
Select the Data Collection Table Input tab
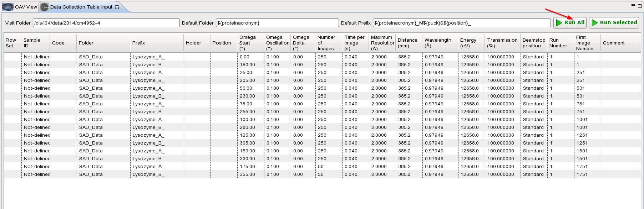[x=81, y=7]
